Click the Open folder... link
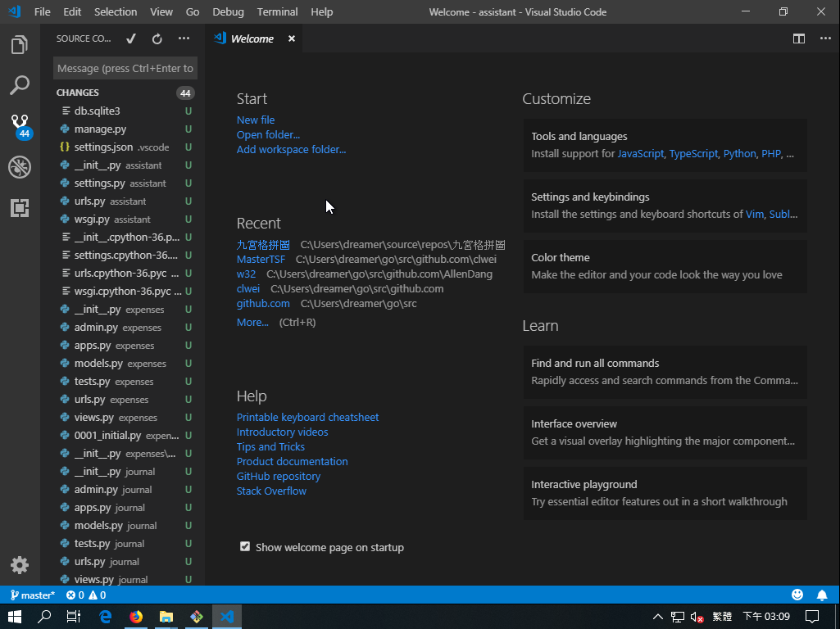Viewport: 840px width, 629px height. [x=268, y=134]
